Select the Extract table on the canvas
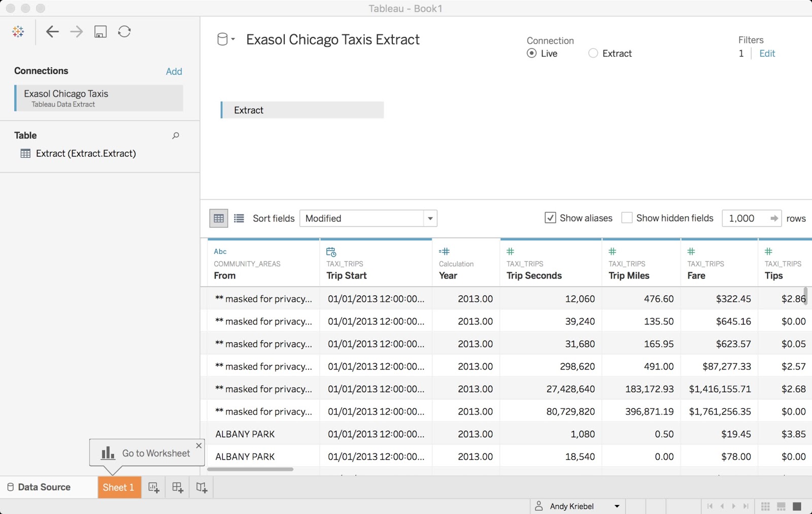 coord(302,110)
